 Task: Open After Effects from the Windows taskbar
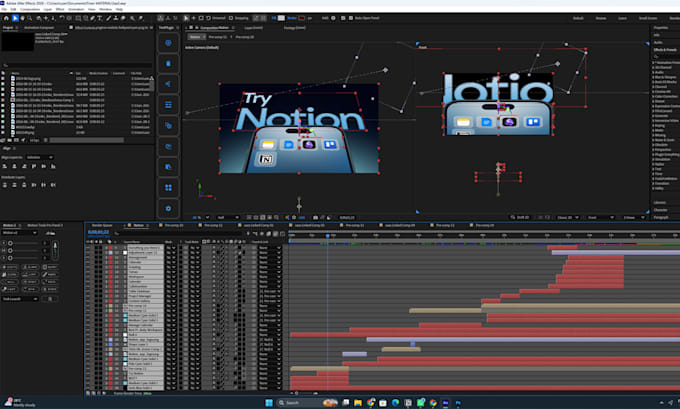(x=445, y=403)
